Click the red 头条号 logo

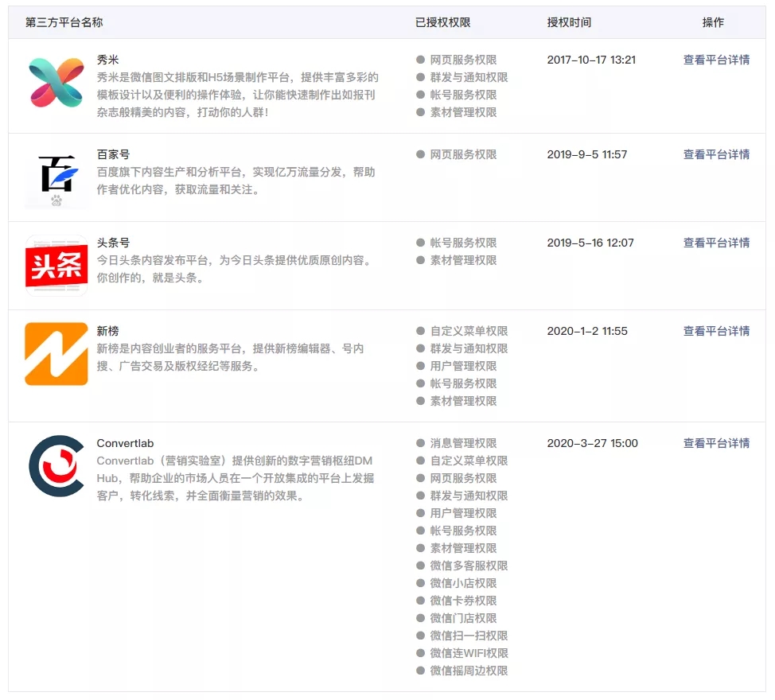[x=56, y=266]
